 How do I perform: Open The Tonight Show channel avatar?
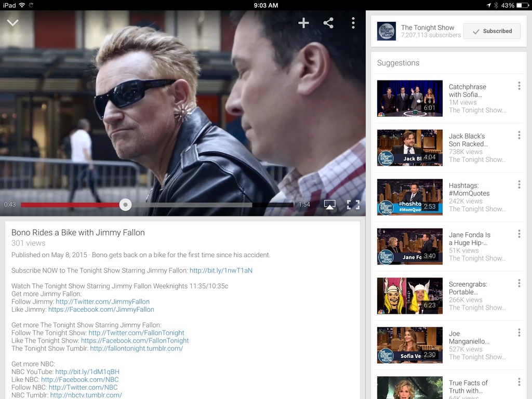tap(387, 31)
